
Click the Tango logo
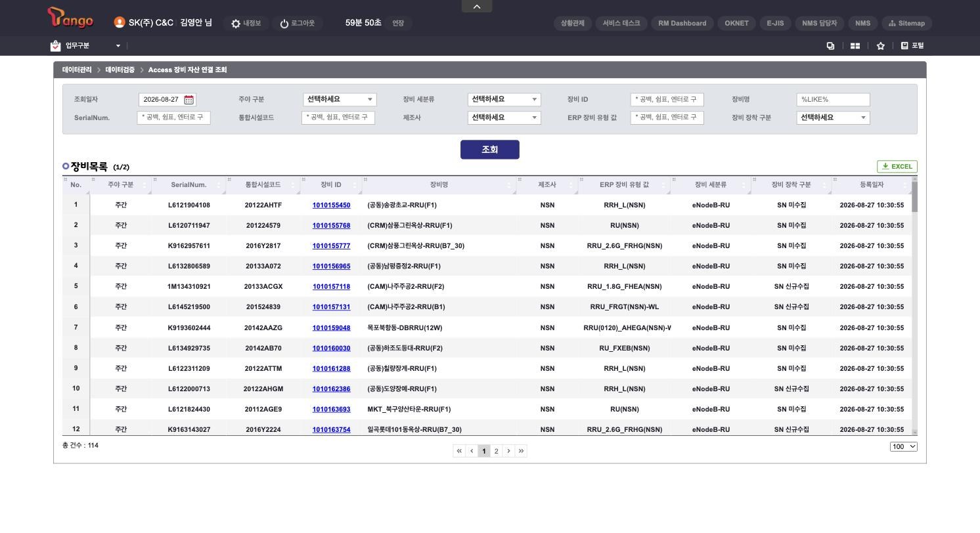[x=70, y=18]
